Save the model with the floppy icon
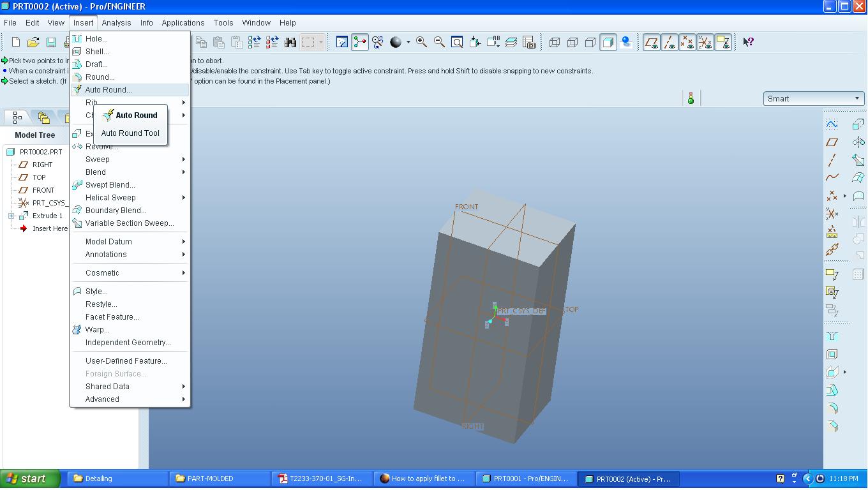The width and height of the screenshot is (868, 490). point(51,42)
